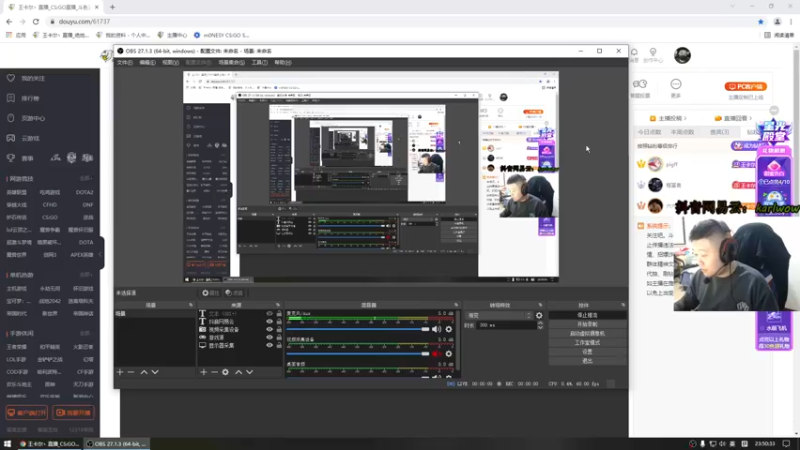Click 启动虚拟摄像机 button in OBS
Image resolution: width=800 pixels, height=450 pixels.
[587, 334]
